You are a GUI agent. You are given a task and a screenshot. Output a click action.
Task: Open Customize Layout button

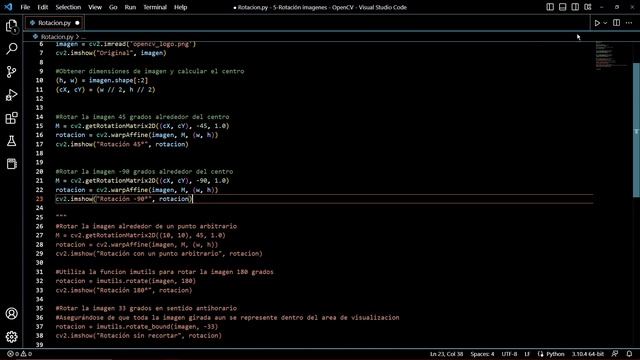click(588, 7)
